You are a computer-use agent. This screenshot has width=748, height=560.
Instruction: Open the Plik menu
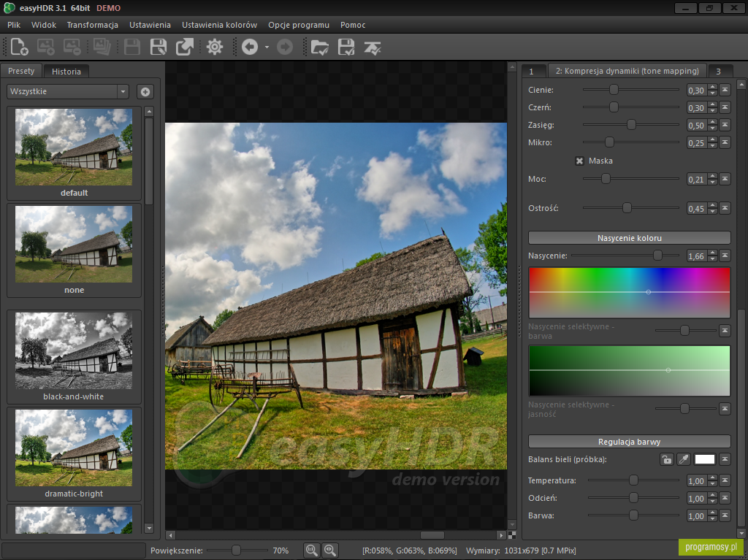(14, 25)
